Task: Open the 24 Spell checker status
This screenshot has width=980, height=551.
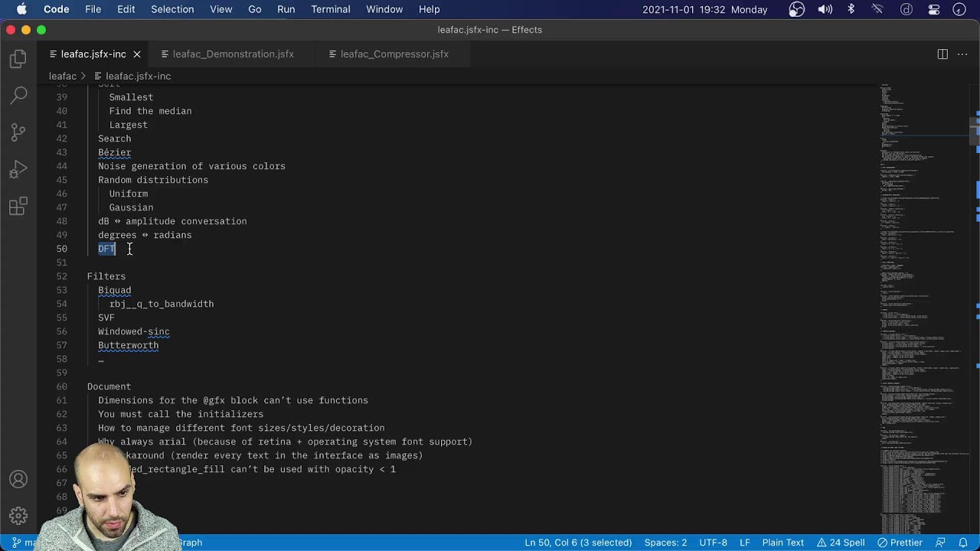Action: click(841, 543)
